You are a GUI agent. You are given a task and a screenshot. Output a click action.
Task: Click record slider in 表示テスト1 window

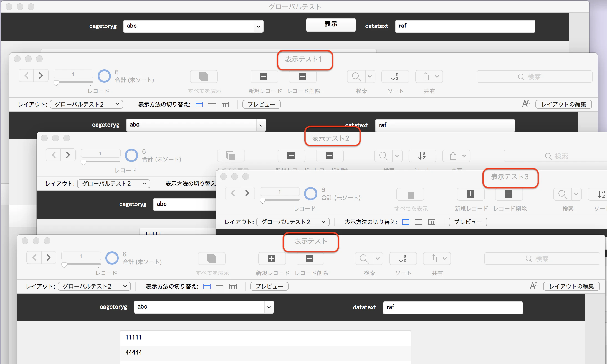[73, 82]
